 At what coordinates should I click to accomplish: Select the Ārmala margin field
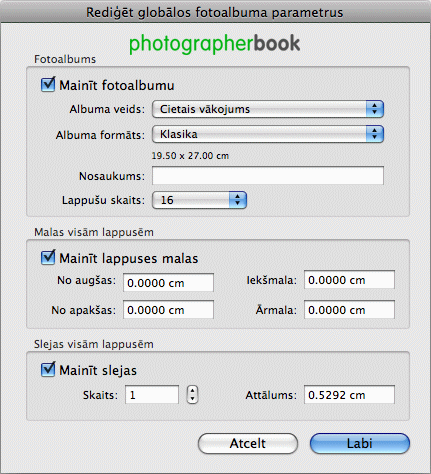349,310
